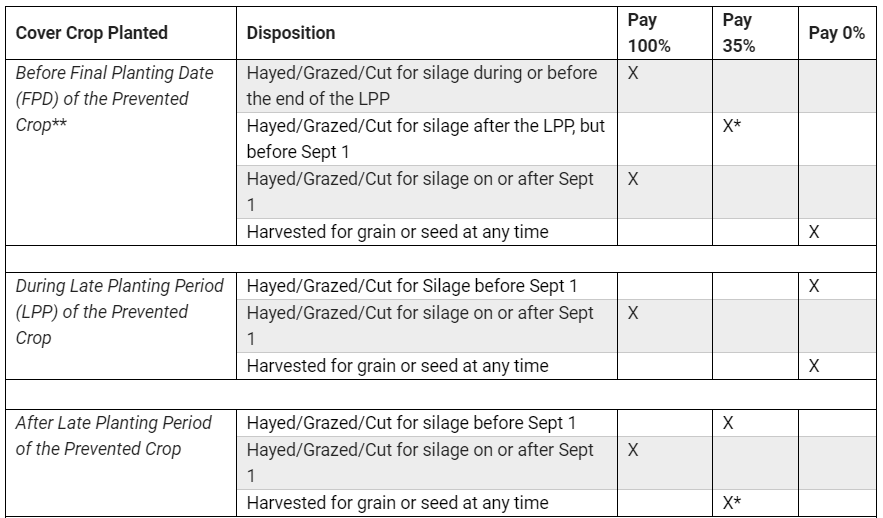Click the X* mark in the first section
This screenshot has width=883, height=518.
point(732,126)
